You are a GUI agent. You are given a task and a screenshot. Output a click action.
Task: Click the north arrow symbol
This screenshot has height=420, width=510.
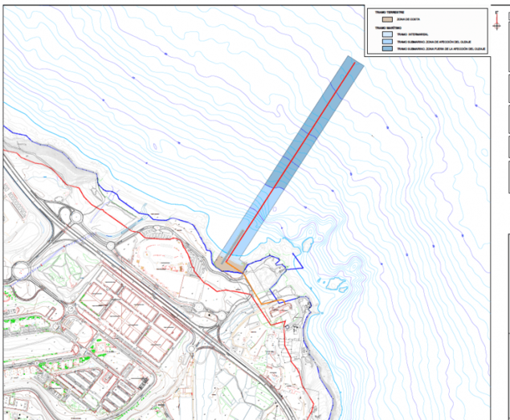[497, 20]
